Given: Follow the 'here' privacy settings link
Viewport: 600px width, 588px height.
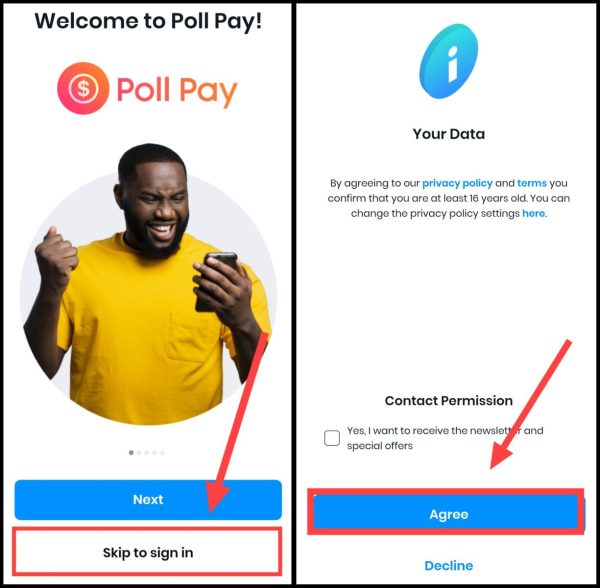Looking at the screenshot, I should click(533, 213).
